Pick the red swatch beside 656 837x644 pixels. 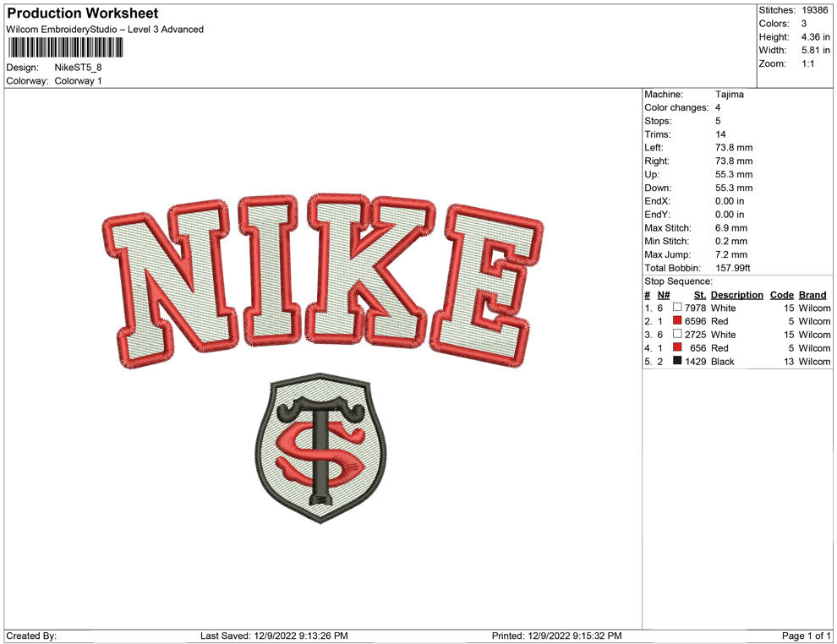(677, 347)
